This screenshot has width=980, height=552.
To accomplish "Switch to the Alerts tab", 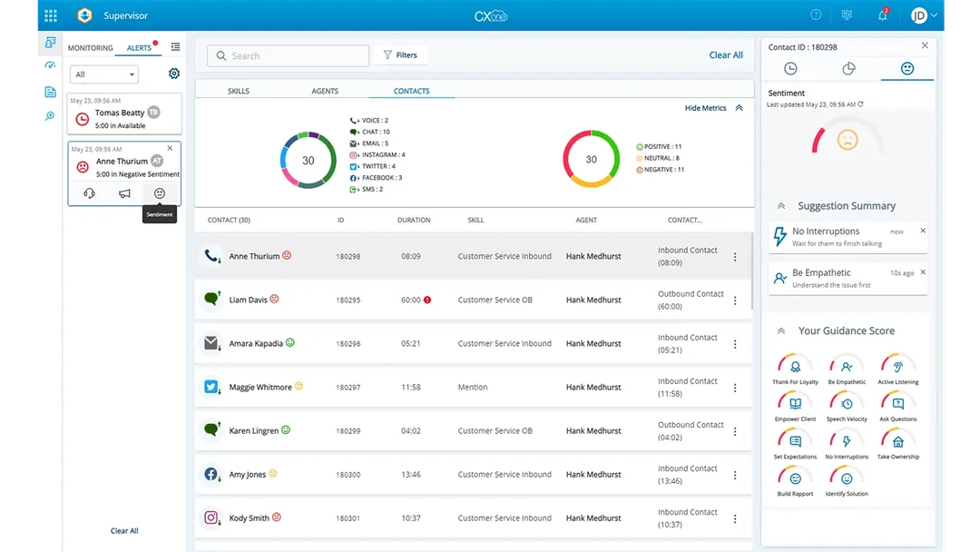I will click(139, 47).
